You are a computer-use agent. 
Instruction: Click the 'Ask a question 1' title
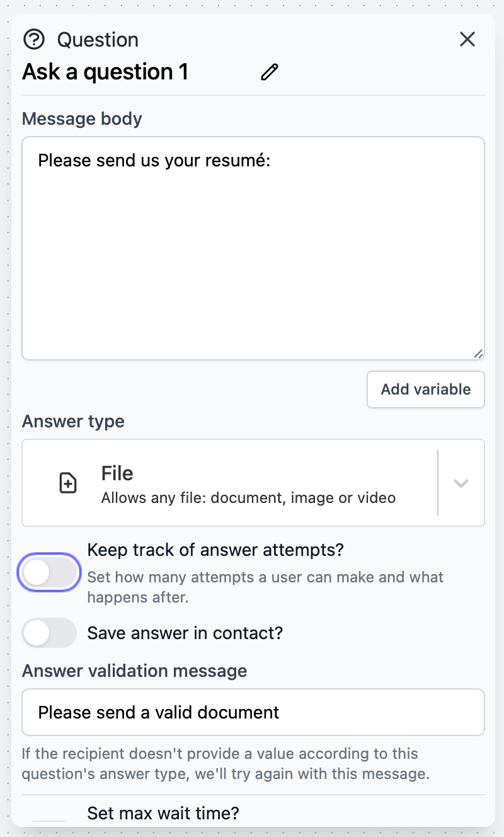(x=105, y=72)
